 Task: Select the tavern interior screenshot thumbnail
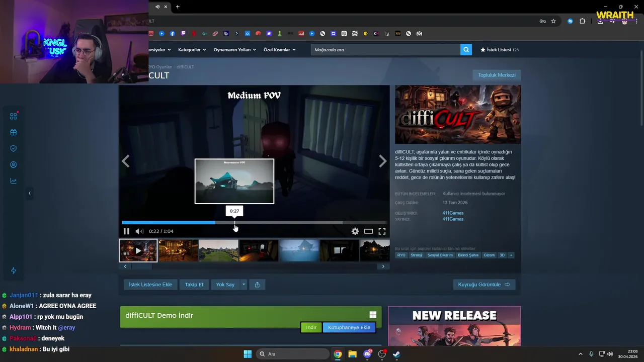pyautogui.click(x=178, y=250)
